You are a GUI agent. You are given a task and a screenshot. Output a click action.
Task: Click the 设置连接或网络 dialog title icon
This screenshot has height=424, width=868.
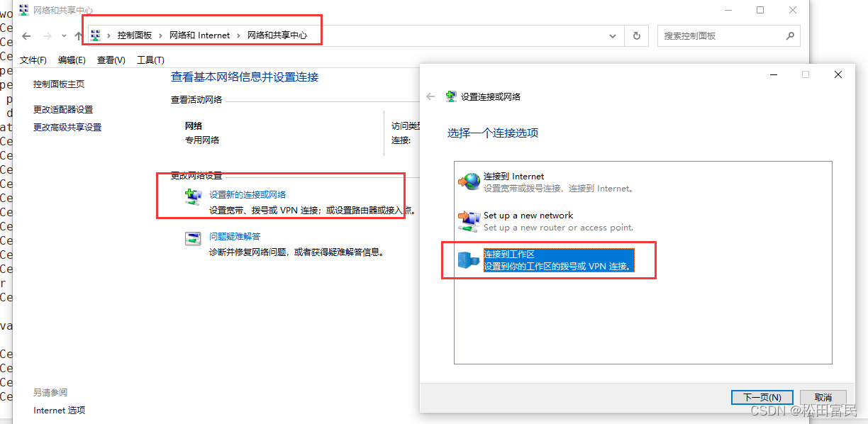(450, 96)
